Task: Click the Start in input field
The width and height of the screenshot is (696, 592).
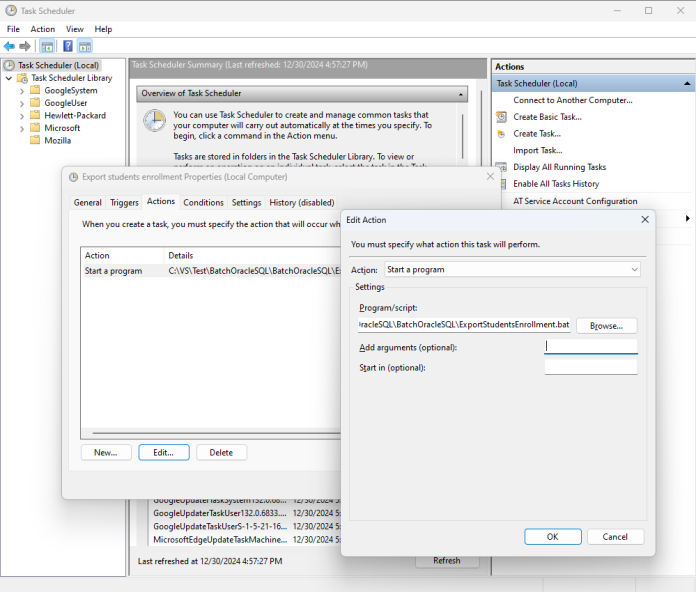Action: click(590, 368)
